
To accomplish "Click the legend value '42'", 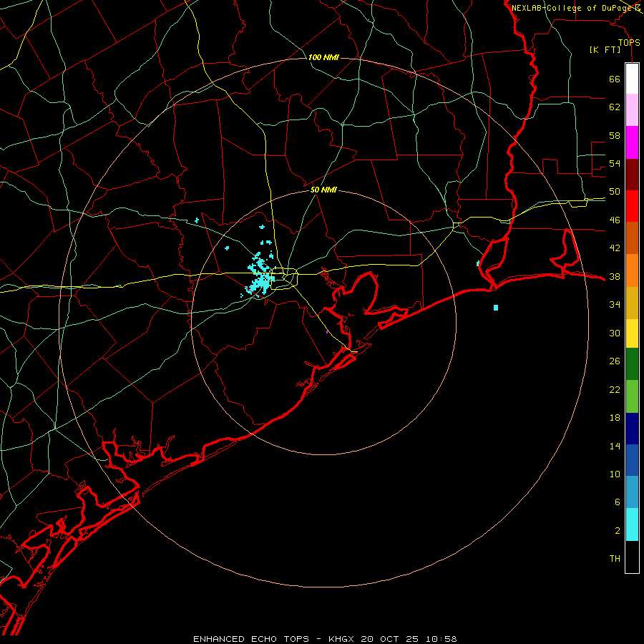I will coord(615,248).
